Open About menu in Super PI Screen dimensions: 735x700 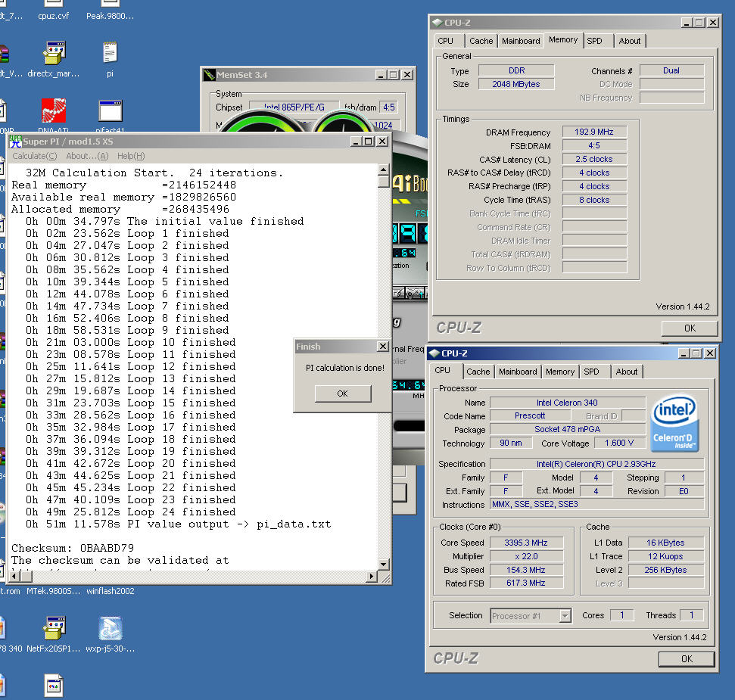87,156
